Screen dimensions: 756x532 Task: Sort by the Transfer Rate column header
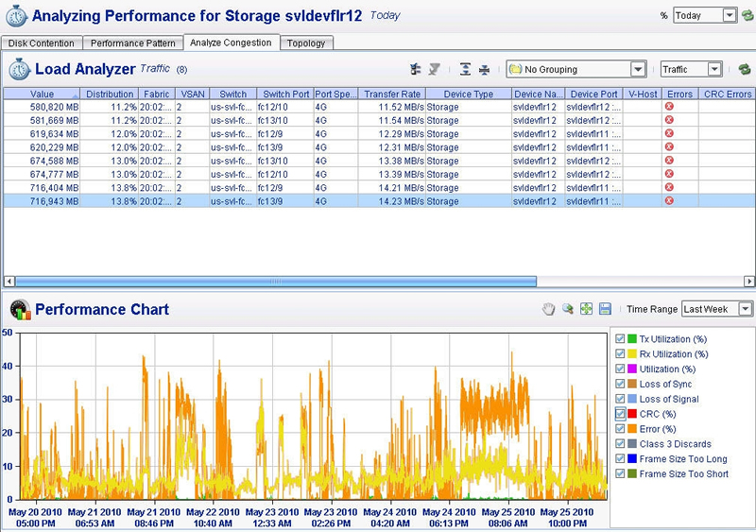[x=392, y=94]
